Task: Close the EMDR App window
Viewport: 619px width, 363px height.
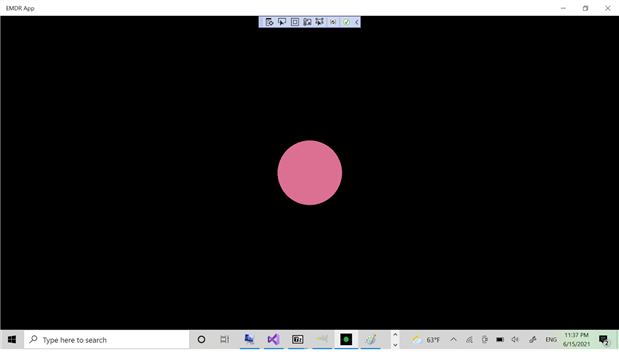Action: 608,8
